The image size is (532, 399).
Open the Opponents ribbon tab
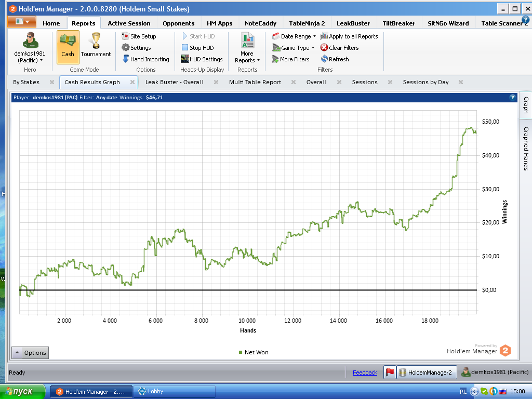(x=179, y=23)
